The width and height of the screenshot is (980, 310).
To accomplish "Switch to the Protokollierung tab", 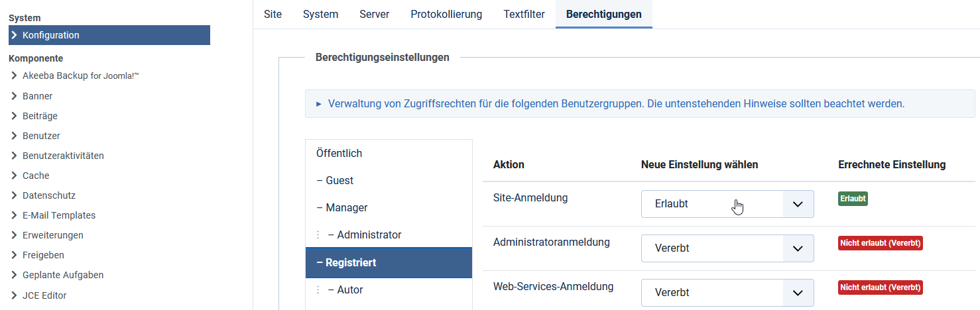I will 446,15.
